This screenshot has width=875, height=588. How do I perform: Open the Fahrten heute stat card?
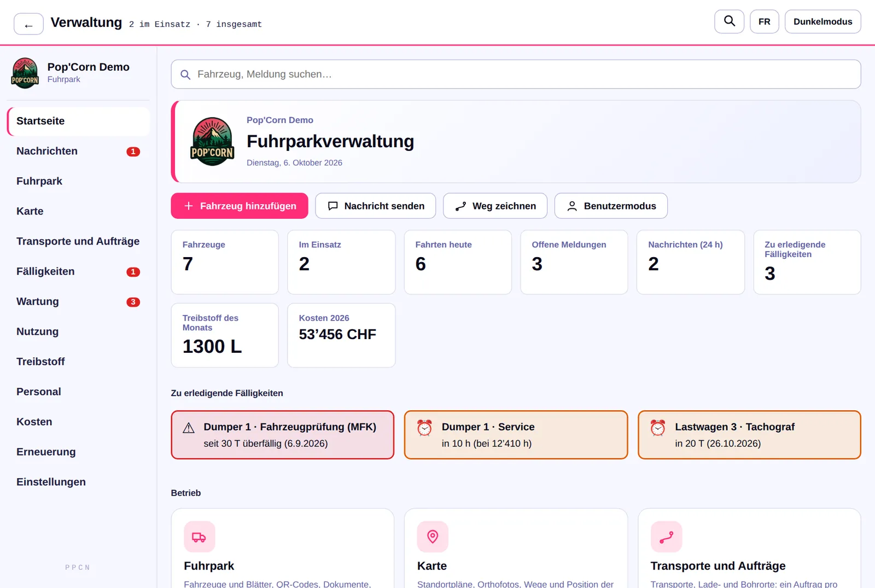coord(458,262)
